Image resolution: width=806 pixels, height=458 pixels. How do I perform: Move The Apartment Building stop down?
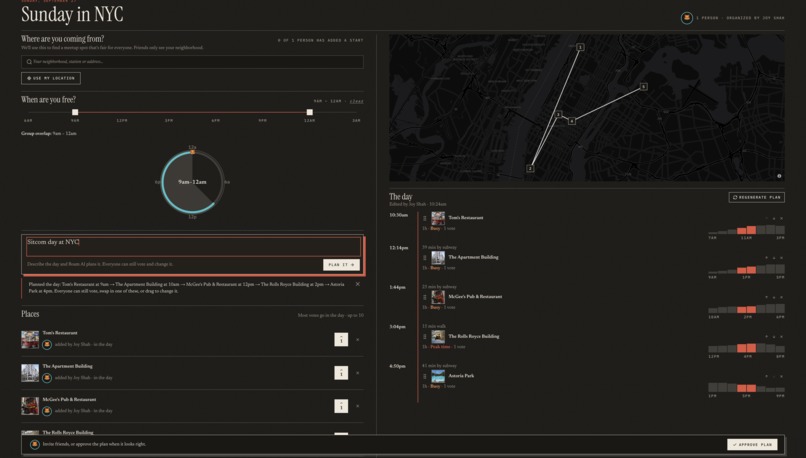coord(774,258)
